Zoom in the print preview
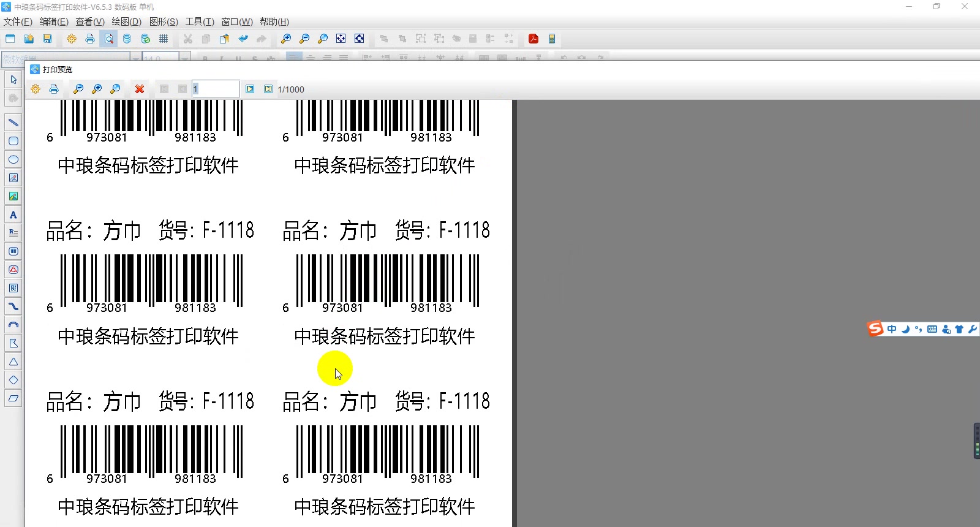 click(97, 89)
